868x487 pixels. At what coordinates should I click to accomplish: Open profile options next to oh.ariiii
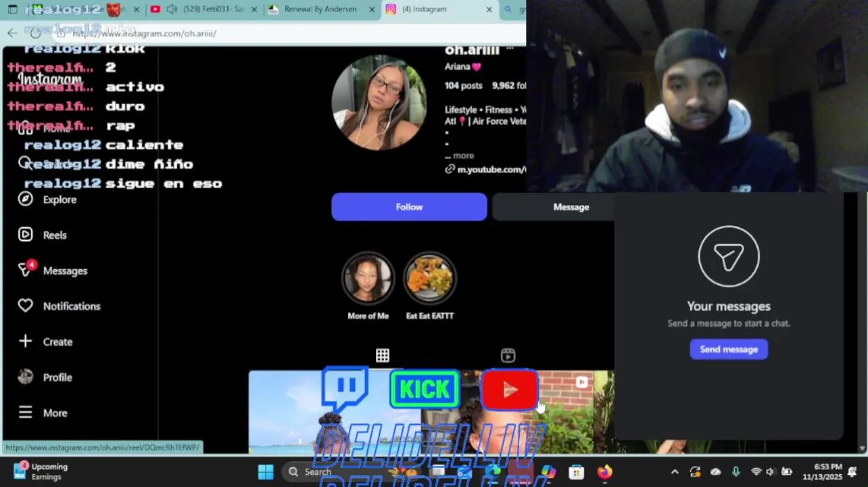(x=510, y=49)
